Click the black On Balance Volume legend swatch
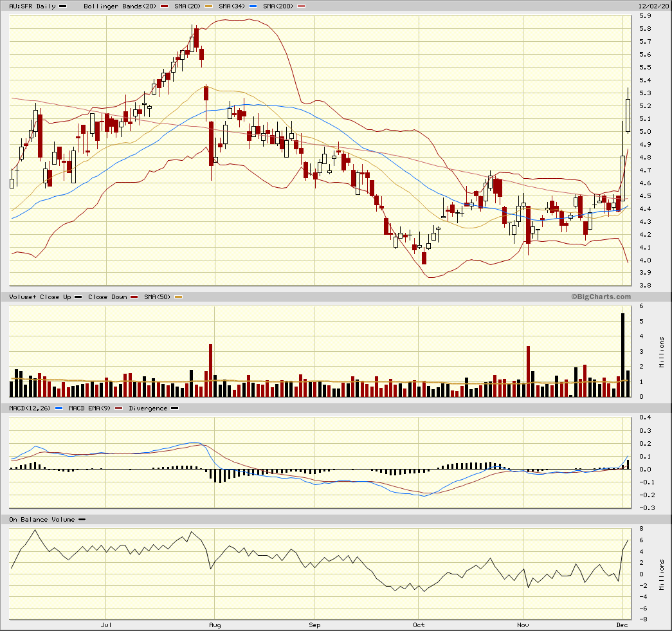672x631 pixels. point(82,520)
